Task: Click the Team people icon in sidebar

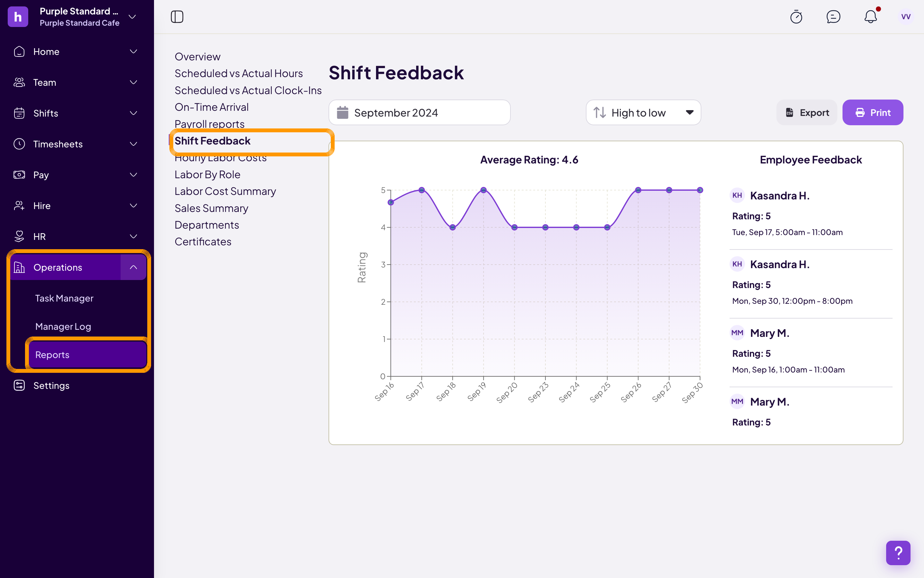Action: pyautogui.click(x=19, y=82)
